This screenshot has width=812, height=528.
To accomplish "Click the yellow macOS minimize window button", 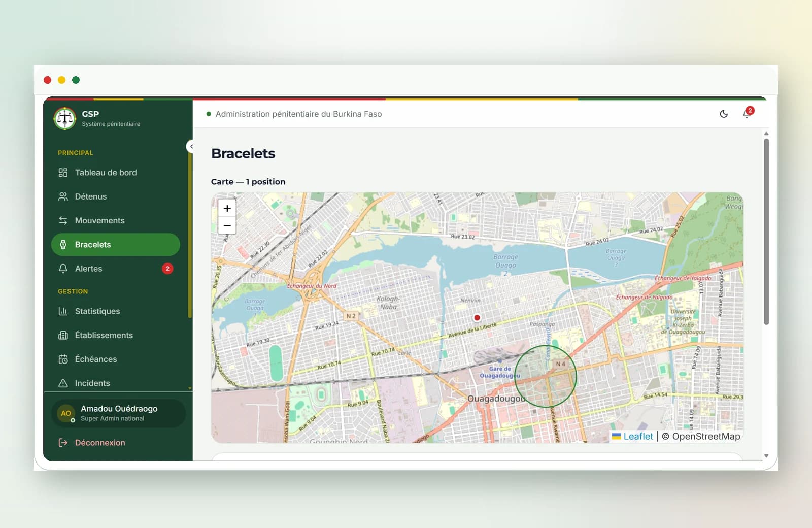I will 61,80.
